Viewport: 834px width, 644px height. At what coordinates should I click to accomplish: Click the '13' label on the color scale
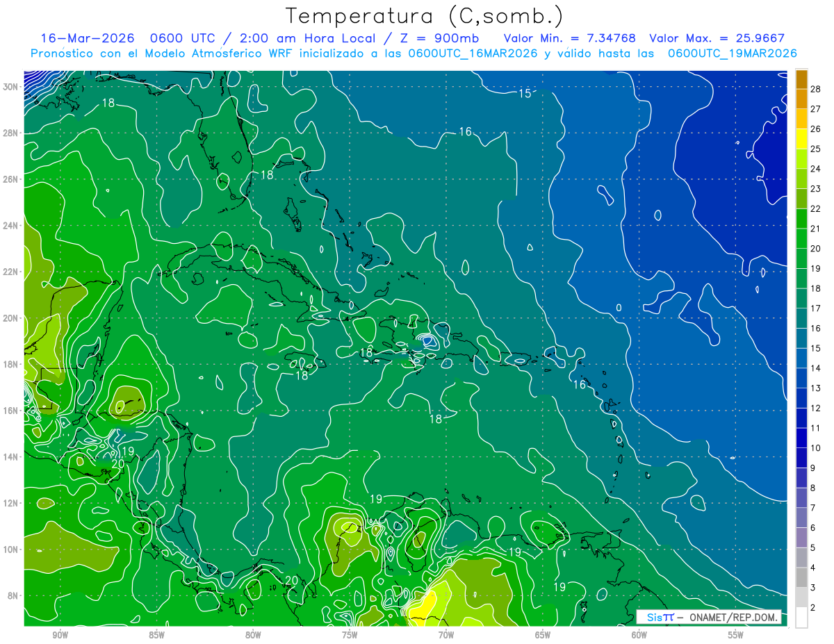click(x=816, y=388)
